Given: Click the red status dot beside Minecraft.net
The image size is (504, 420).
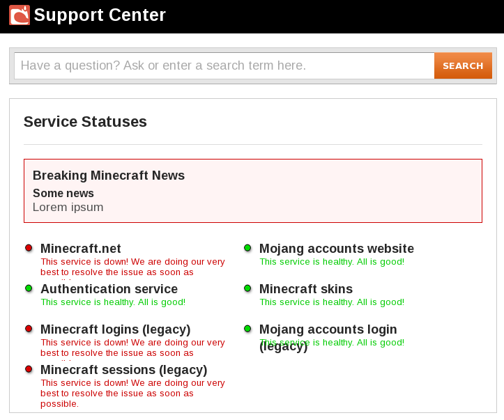Looking at the screenshot, I should 29,248.
